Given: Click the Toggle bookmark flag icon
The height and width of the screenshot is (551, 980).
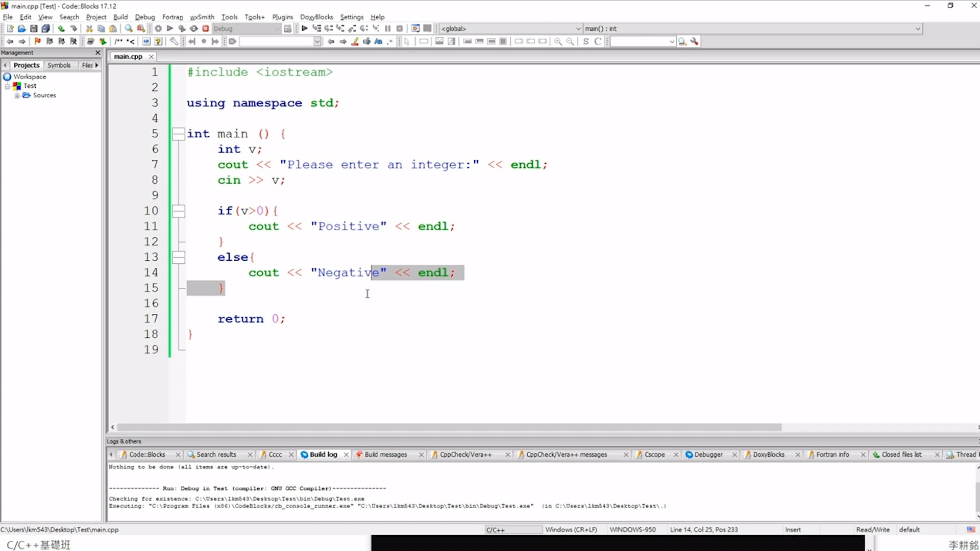Looking at the screenshot, I should tap(37, 41).
